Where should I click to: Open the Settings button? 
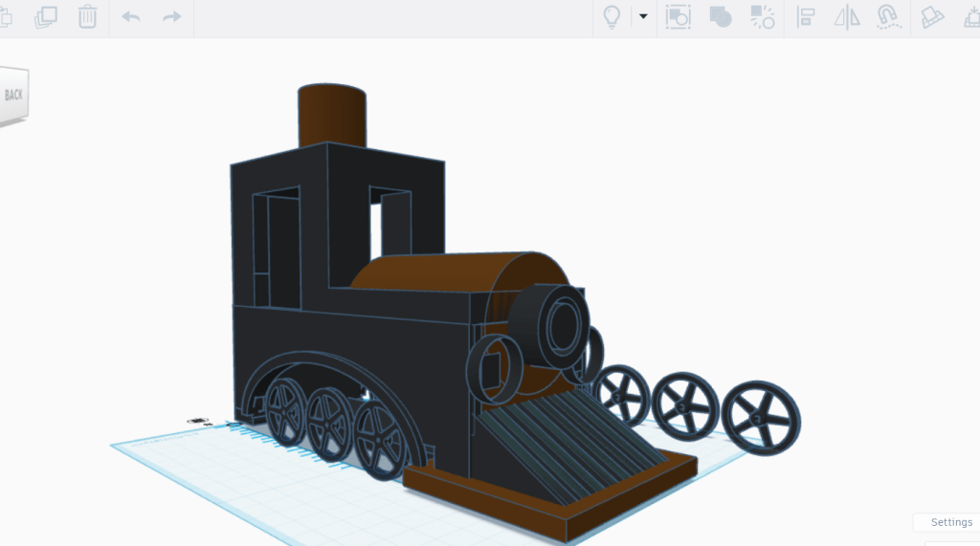(x=950, y=522)
